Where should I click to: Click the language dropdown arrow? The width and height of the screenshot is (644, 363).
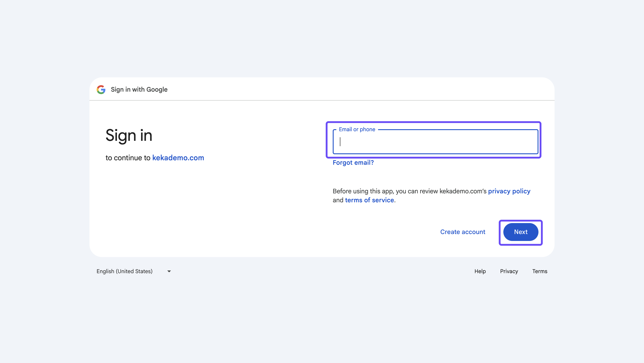tap(169, 271)
